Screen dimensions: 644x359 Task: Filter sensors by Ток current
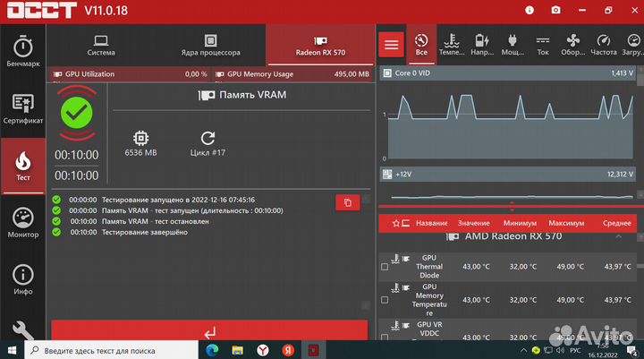[543, 45]
